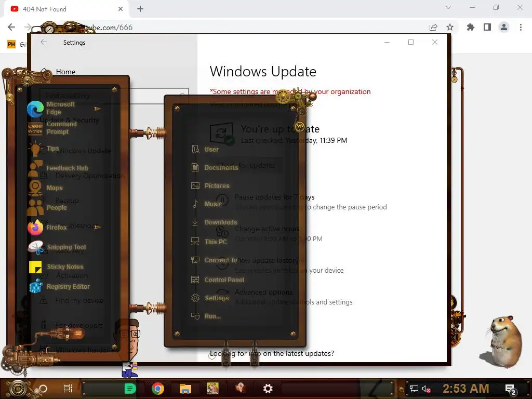Go back in Chrome
Image resolution: width=532 pixels, height=399 pixels.
coord(11,27)
